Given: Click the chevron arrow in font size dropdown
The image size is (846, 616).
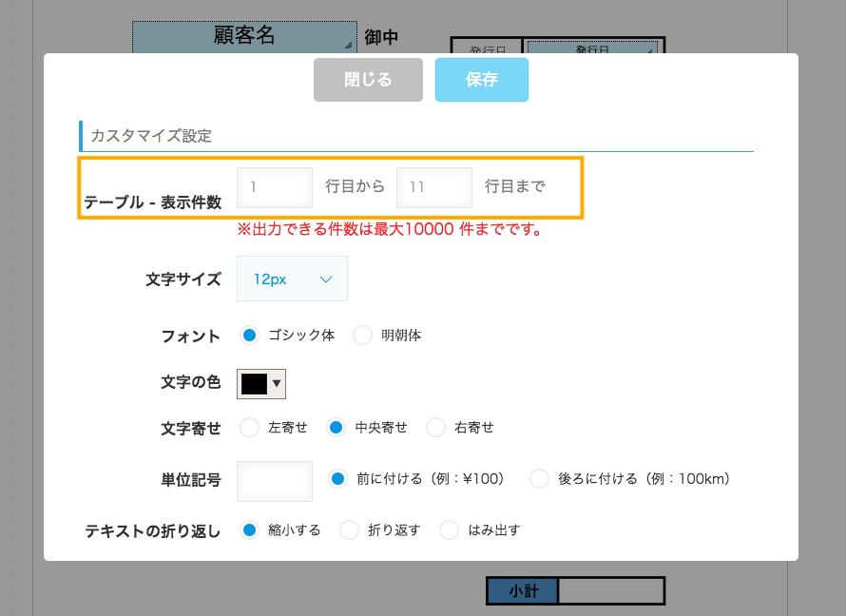Looking at the screenshot, I should click(x=326, y=279).
